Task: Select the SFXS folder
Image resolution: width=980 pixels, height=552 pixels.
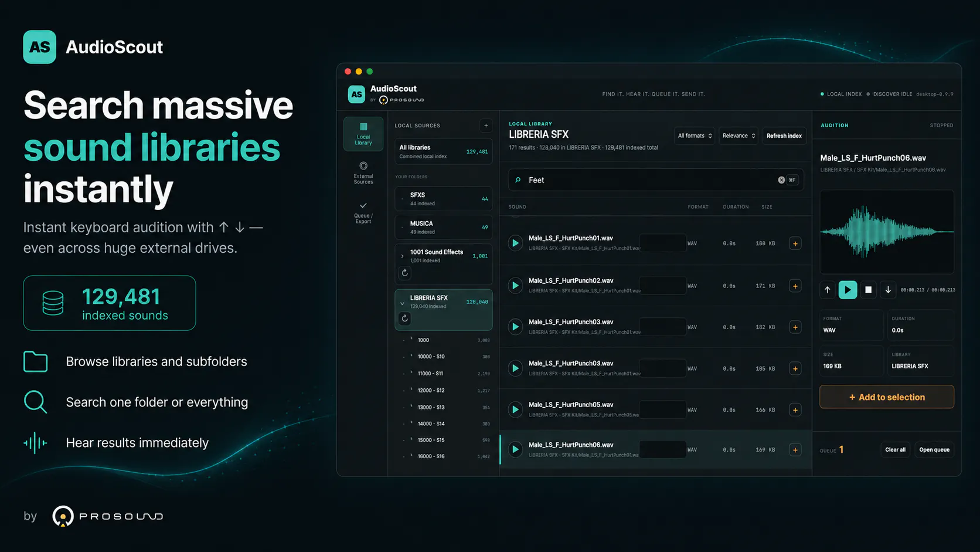Action: pos(444,199)
